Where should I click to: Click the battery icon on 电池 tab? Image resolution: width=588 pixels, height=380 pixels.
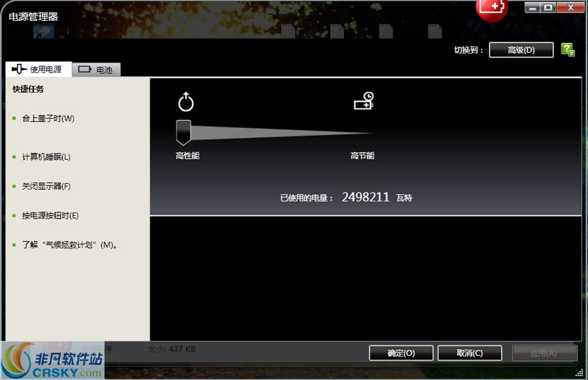tap(85, 68)
